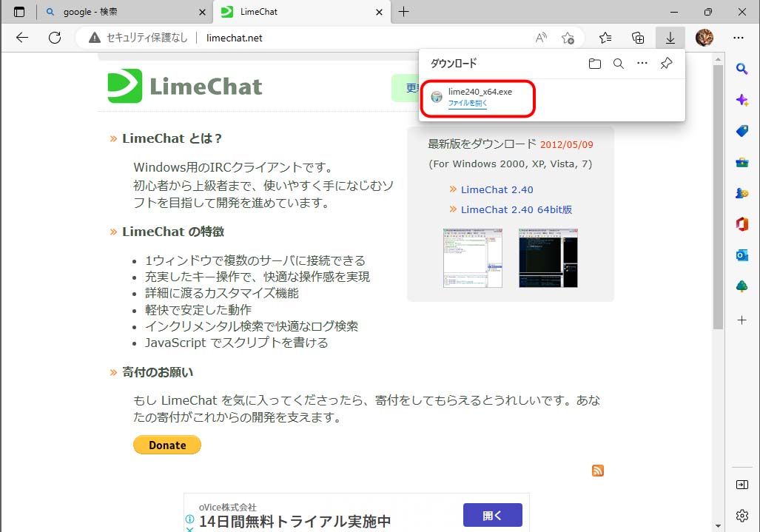Click the search downloads magnifier icon
Image resolution: width=760 pixels, height=532 pixels.
tap(618, 63)
